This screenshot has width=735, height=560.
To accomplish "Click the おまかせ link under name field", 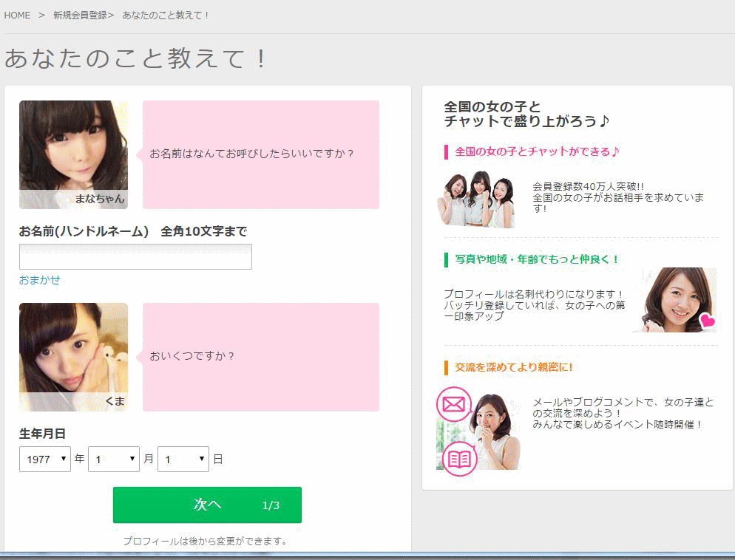I will (x=39, y=280).
